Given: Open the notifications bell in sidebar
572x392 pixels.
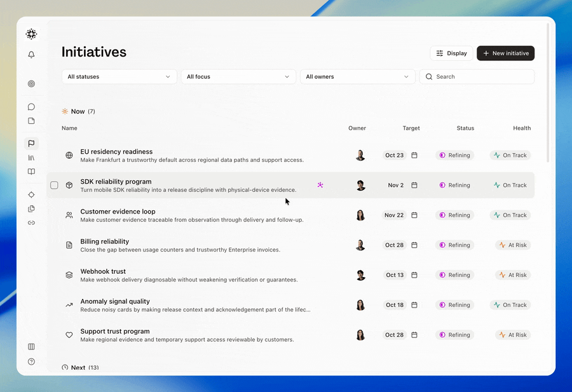Looking at the screenshot, I should click(31, 55).
